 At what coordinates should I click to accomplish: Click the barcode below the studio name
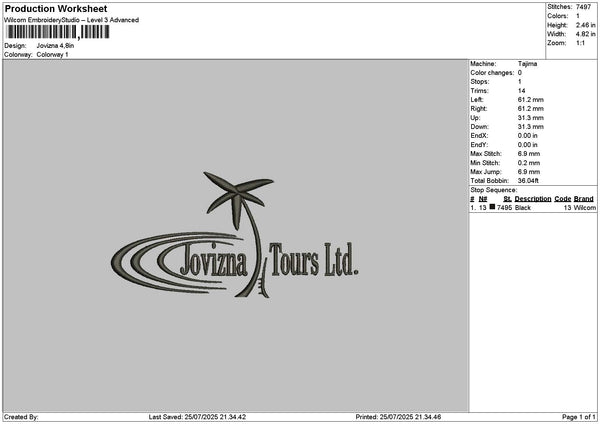pyautogui.click(x=58, y=32)
